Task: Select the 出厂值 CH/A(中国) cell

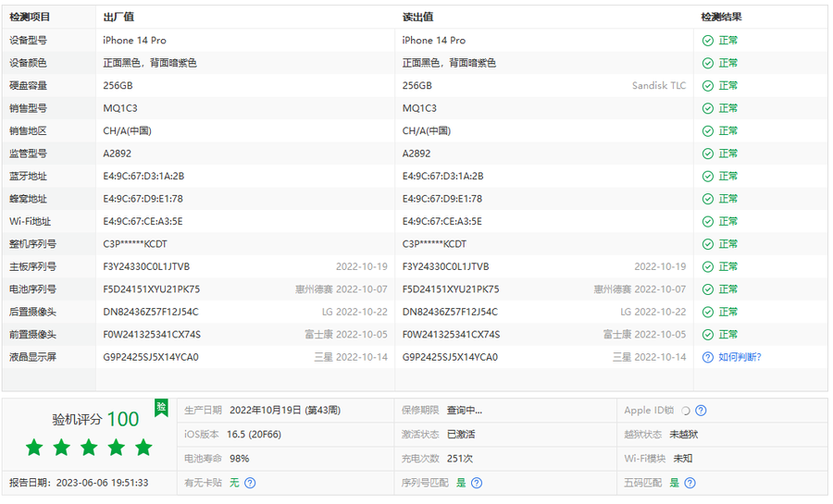Action: tap(127, 131)
